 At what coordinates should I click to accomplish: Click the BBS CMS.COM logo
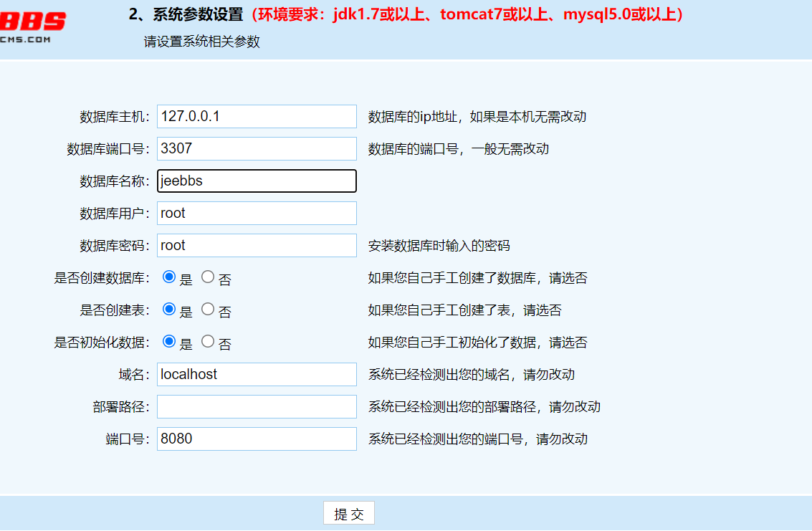(32, 27)
